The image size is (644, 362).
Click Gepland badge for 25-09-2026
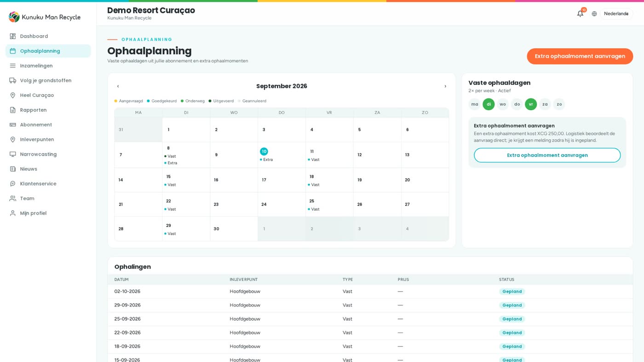click(512, 319)
